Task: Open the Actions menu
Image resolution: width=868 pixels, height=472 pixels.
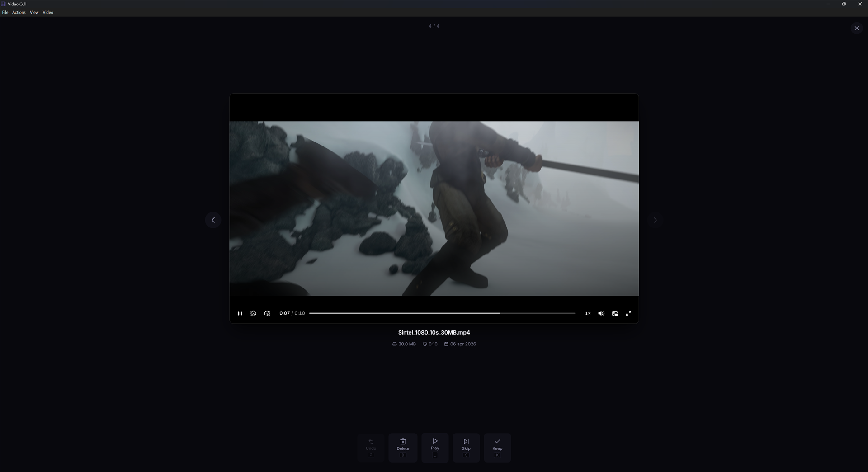Action: click(x=19, y=12)
